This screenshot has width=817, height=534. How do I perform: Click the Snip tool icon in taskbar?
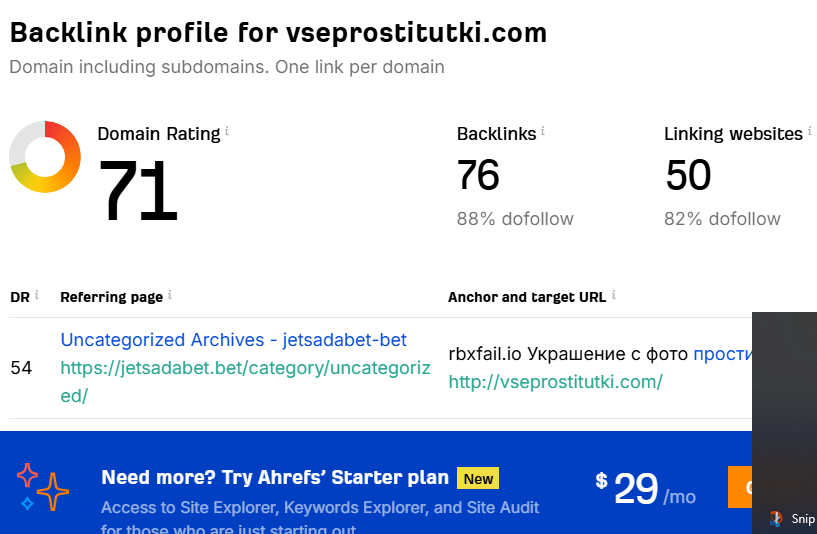(775, 519)
